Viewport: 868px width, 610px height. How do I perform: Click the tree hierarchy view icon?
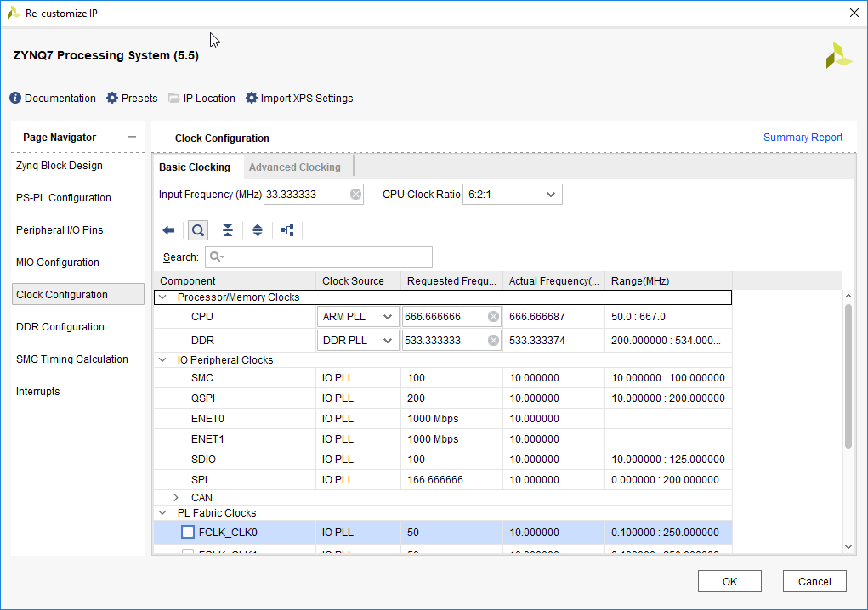287,230
